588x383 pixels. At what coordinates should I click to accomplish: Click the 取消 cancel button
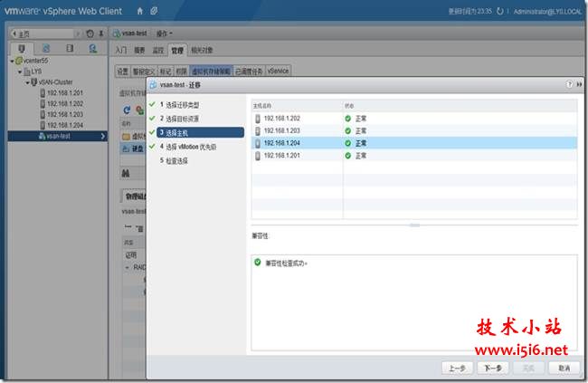[564, 369]
